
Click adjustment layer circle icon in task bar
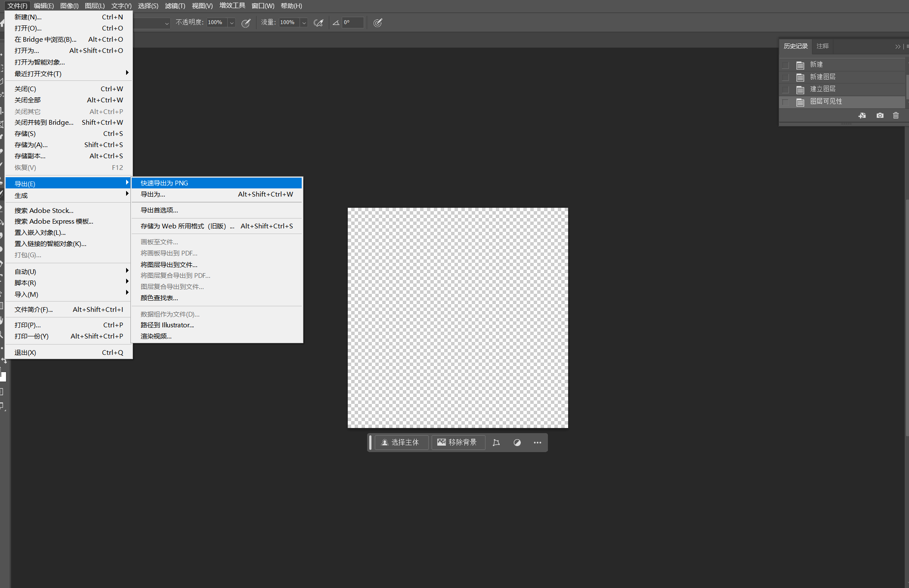517,442
